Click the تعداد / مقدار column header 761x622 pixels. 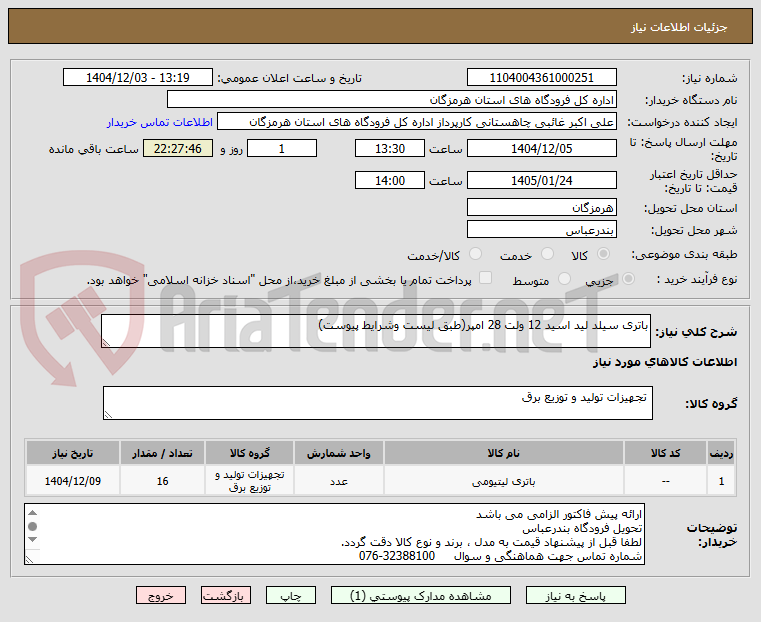pos(162,453)
